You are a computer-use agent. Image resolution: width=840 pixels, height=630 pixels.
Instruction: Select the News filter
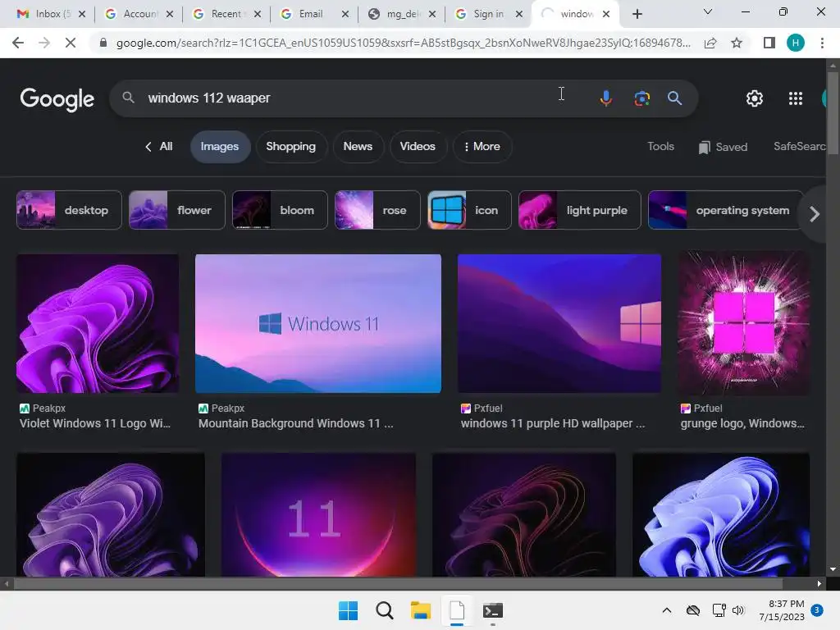tap(358, 146)
